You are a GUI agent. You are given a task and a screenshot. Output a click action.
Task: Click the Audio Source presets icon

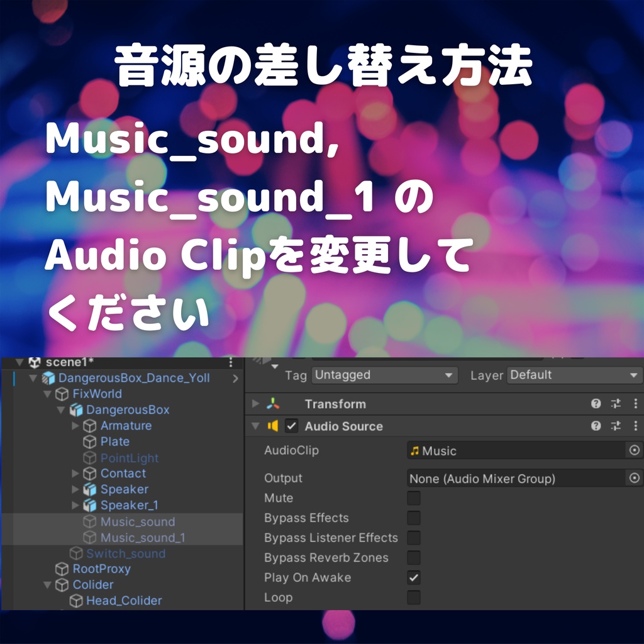(x=615, y=426)
